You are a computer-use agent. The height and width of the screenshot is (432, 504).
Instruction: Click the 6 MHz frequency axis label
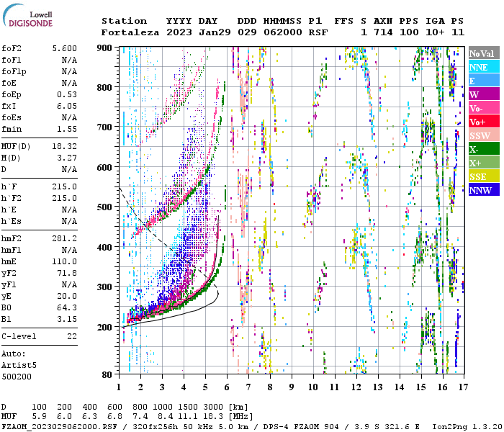[x=227, y=387]
